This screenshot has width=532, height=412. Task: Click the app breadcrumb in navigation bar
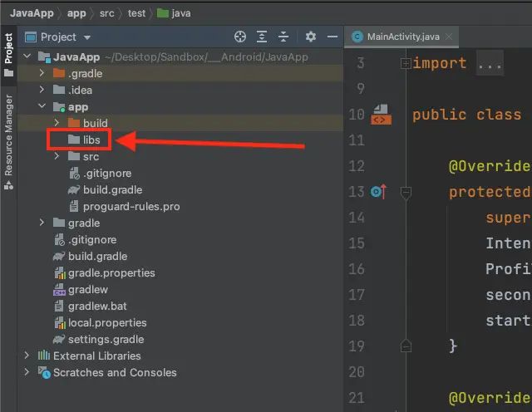coord(76,13)
